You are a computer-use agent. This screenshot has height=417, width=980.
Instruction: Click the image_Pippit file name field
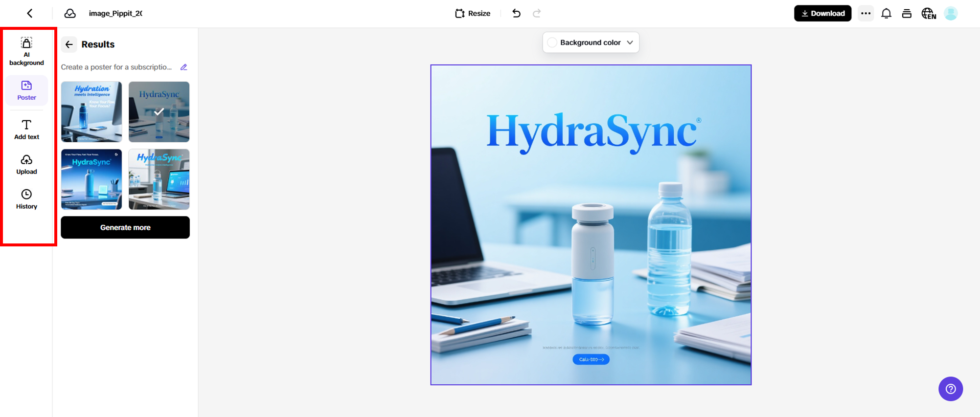[x=116, y=13]
